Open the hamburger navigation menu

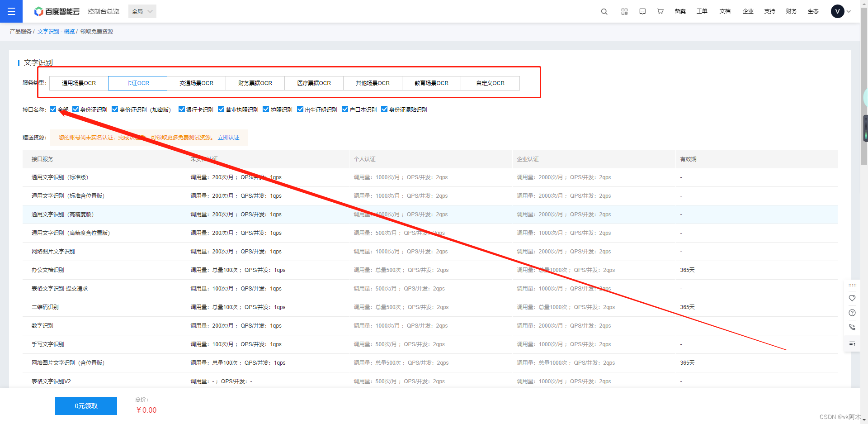[11, 11]
